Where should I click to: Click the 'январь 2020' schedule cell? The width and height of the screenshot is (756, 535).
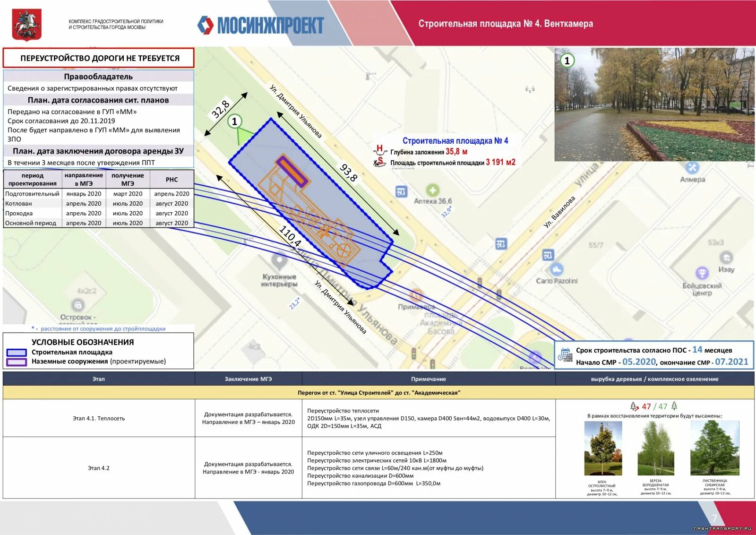point(84,194)
